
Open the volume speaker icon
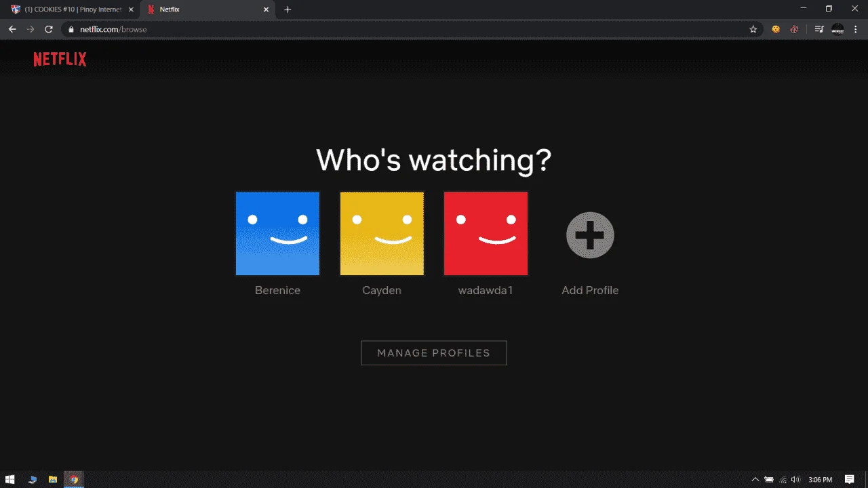pos(795,480)
